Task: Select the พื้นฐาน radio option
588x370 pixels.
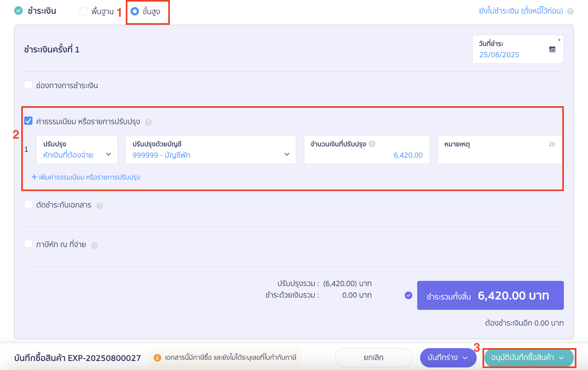Action: (x=84, y=11)
